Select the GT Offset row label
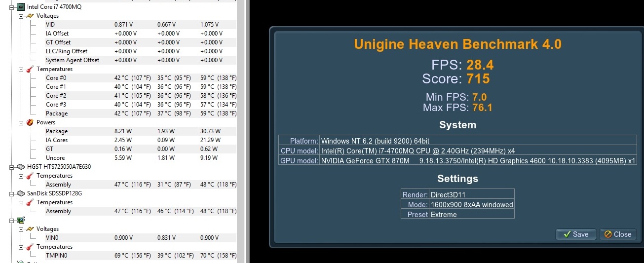The width and height of the screenshot is (644, 263). [x=58, y=42]
